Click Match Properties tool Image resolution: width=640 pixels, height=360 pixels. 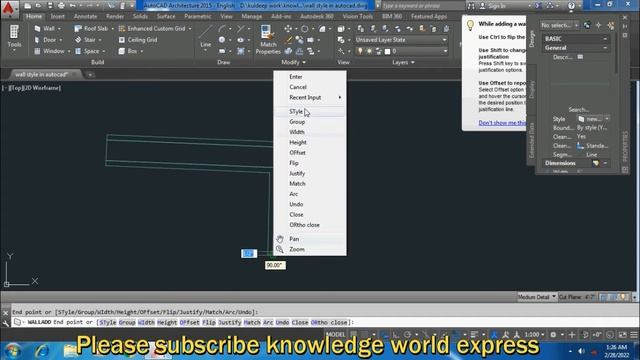pos(268,40)
